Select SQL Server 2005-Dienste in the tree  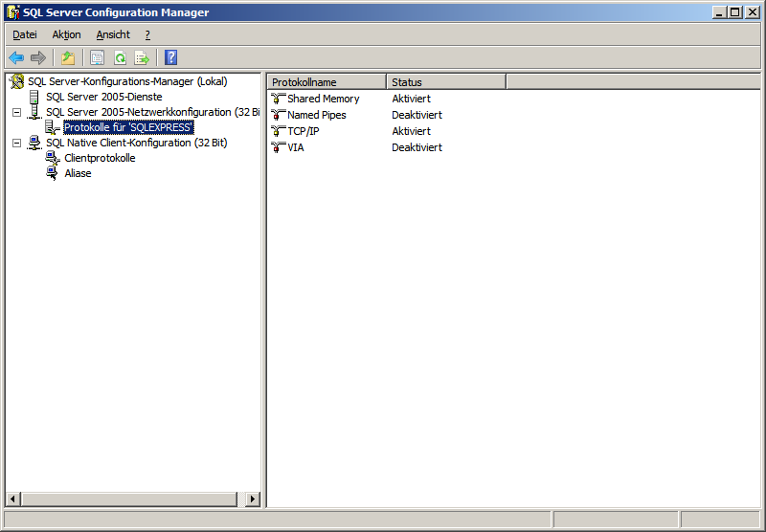pyautogui.click(x=103, y=97)
